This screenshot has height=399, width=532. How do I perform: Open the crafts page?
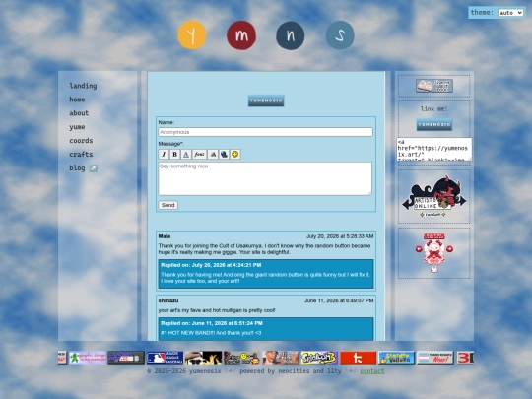tap(81, 154)
